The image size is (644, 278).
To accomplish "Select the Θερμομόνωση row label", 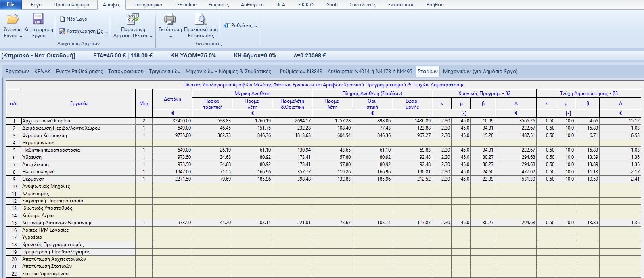I will 38,143.
